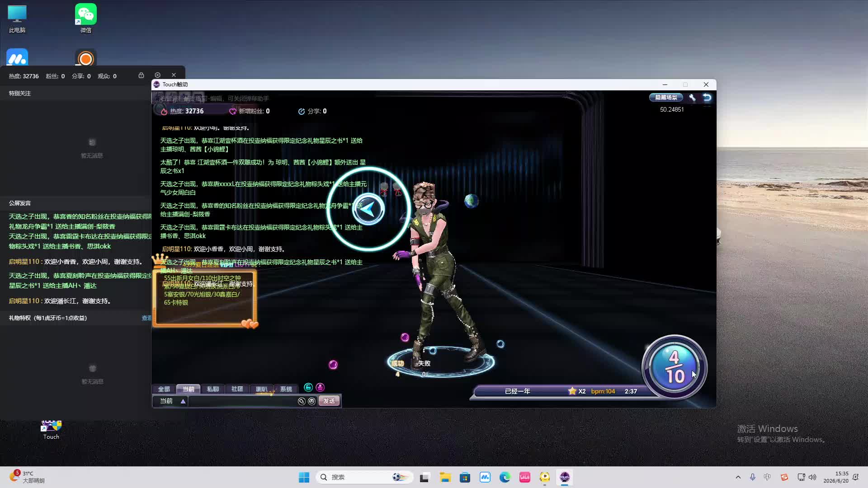The height and width of the screenshot is (488, 868).
Task: Click the 发送 send button
Action: click(x=329, y=401)
